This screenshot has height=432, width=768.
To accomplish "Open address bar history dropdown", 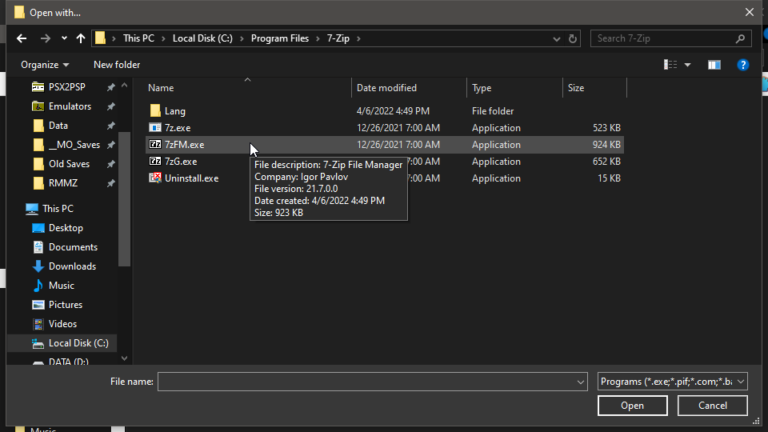I will tap(556, 39).
